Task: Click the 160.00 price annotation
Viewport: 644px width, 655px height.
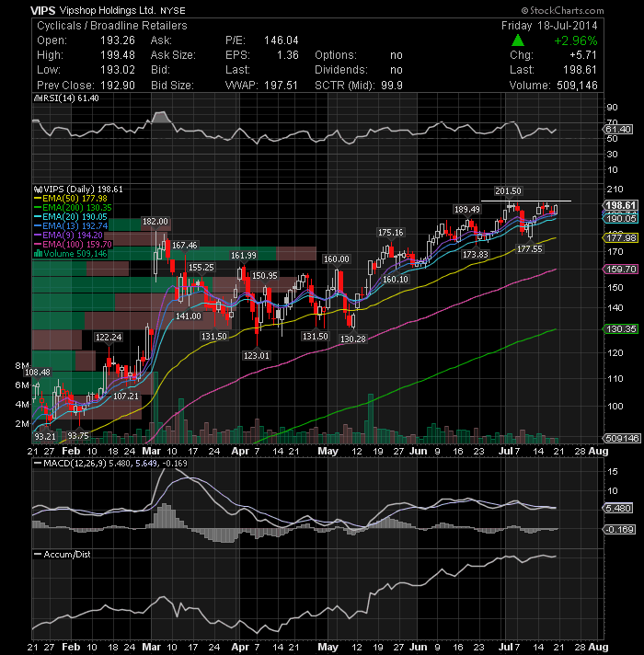Action: click(336, 259)
